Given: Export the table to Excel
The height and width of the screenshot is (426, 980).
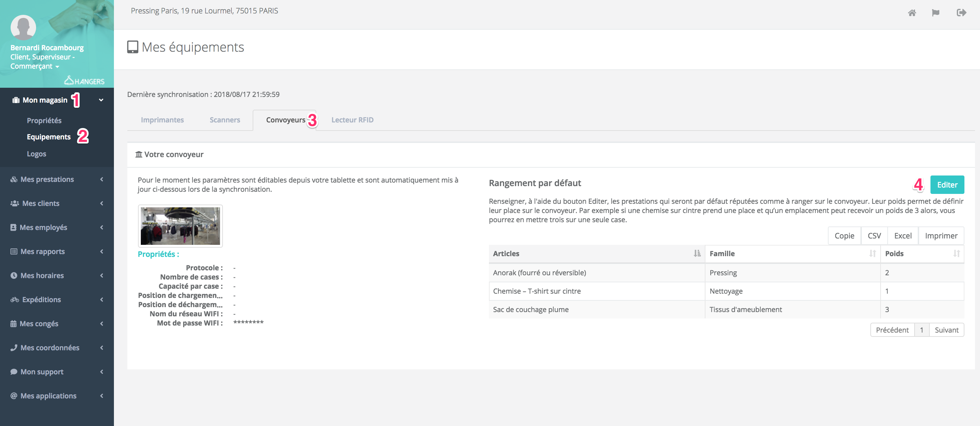Looking at the screenshot, I should click(903, 236).
